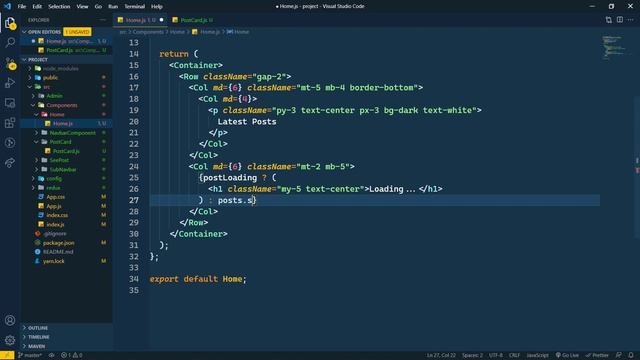The width and height of the screenshot is (640, 360).
Task: Open the Go menu
Action: pyautogui.click(x=98, y=7)
